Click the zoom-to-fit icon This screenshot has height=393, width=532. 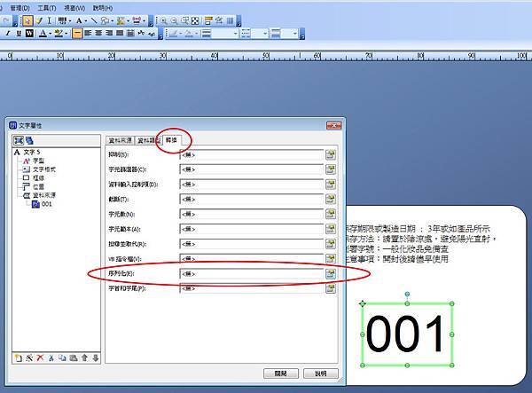[x=195, y=21]
